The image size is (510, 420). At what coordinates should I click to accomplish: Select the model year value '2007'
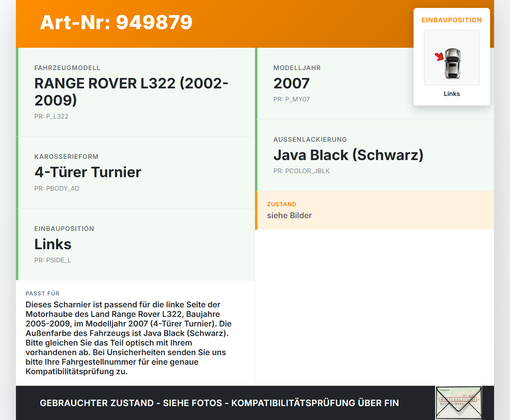tap(292, 83)
